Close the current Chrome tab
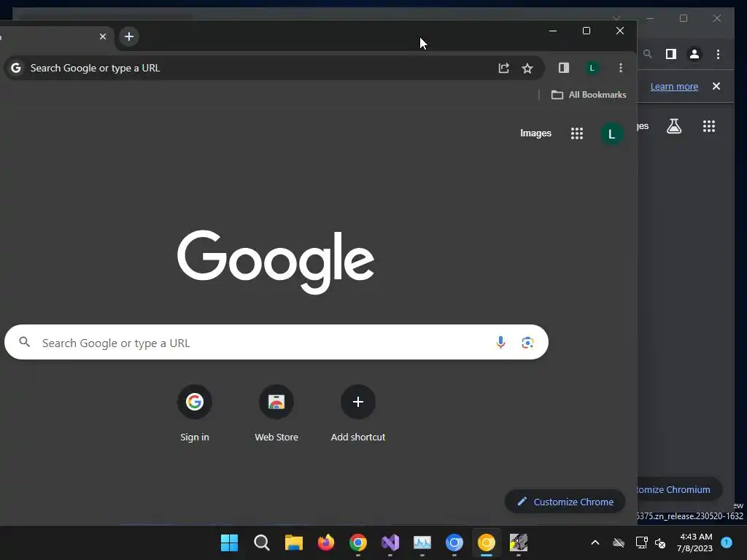Image resolution: width=747 pixels, height=560 pixels. pos(102,36)
